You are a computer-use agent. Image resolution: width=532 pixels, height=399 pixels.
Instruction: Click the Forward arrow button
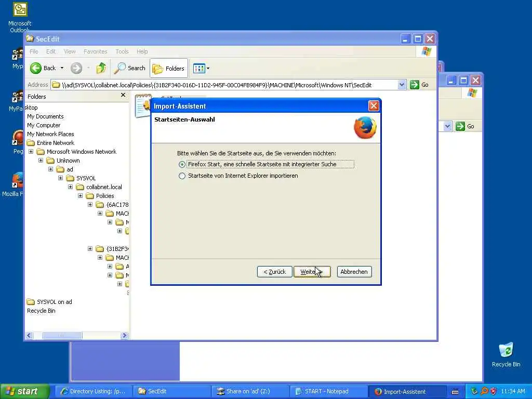[76, 68]
